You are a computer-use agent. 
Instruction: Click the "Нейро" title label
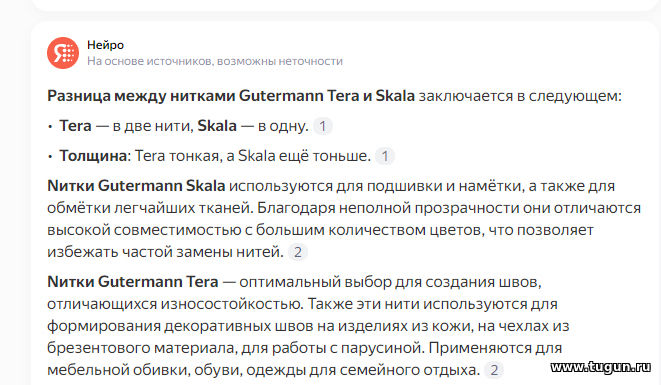coord(105,45)
